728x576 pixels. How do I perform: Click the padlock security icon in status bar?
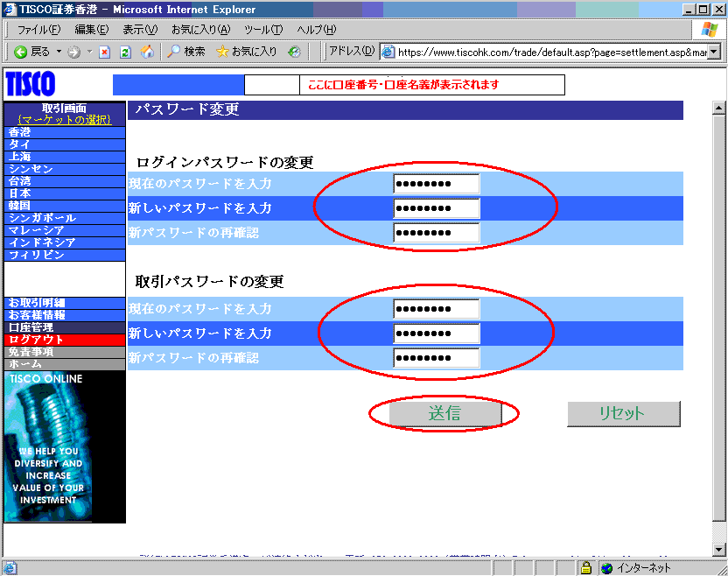point(586,567)
